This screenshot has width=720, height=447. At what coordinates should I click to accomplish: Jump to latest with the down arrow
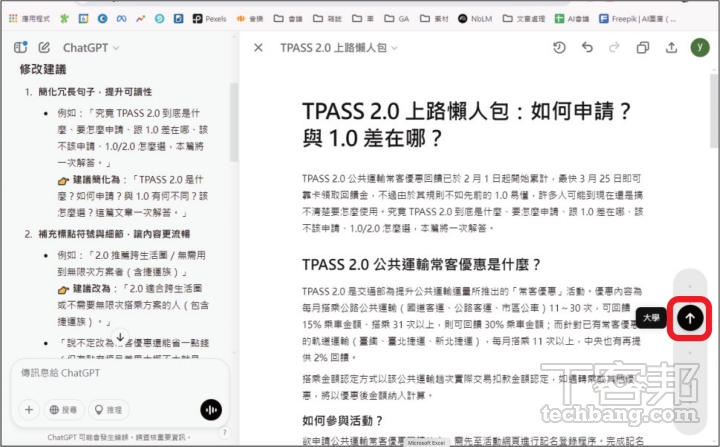(x=120, y=337)
